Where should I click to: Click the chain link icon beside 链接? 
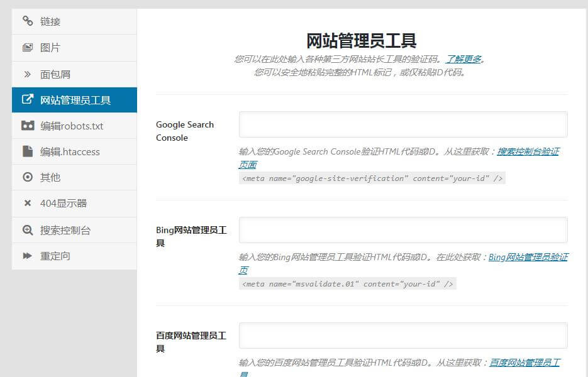(27, 21)
